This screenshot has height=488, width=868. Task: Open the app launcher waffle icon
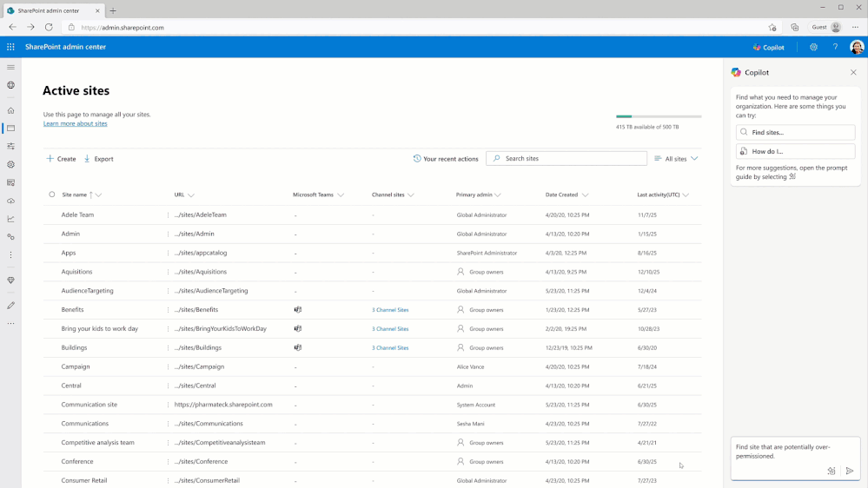point(10,47)
